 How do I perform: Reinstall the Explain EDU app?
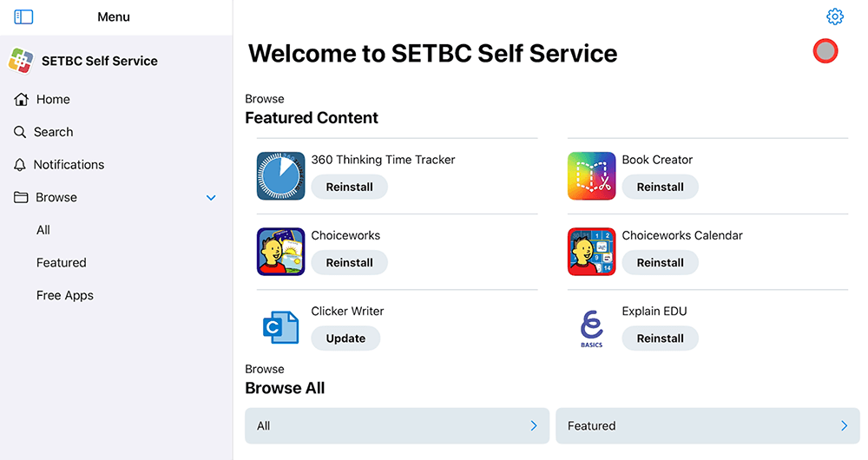pos(660,338)
